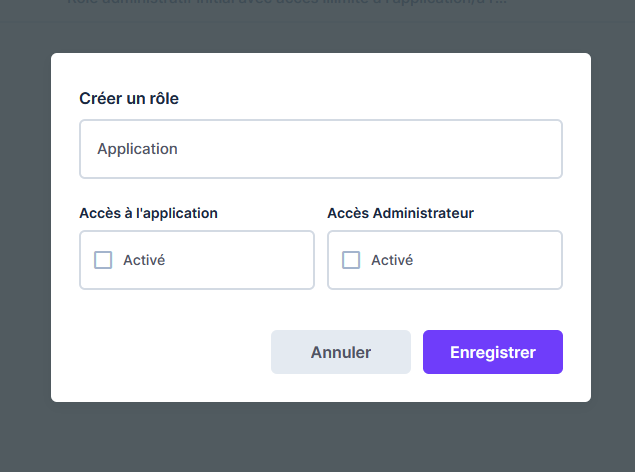The image size is (635, 472).
Task: Click the role name input field
Action: coord(320,149)
